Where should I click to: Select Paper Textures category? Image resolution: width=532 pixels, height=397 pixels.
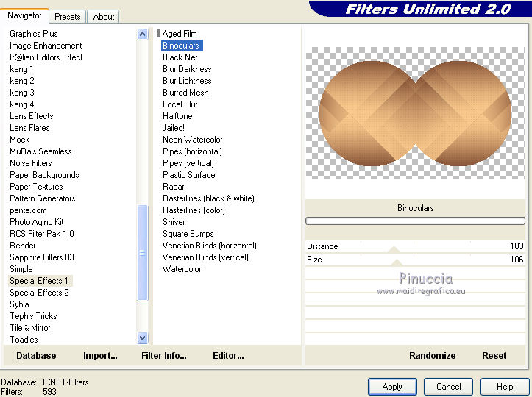click(36, 187)
